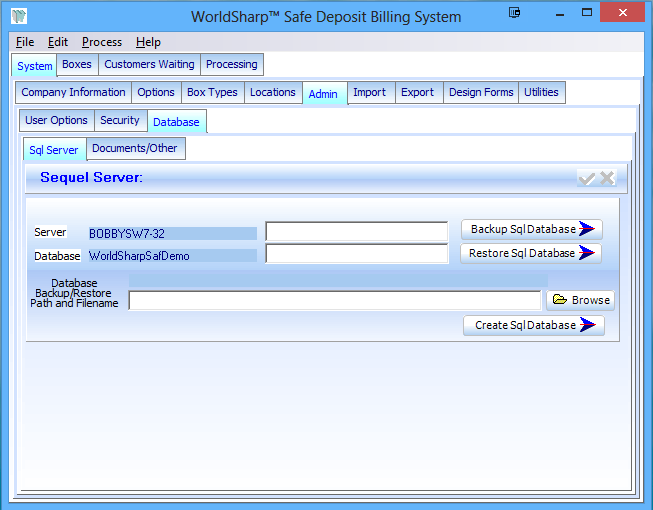The image size is (653, 510).
Task: Open the Help menu
Action: click(x=148, y=42)
